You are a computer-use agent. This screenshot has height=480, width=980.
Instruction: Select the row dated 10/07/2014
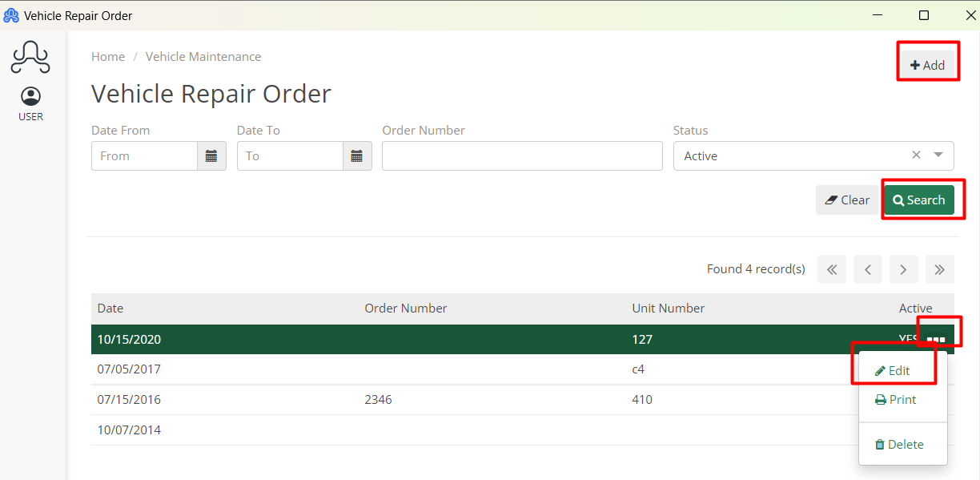(x=523, y=430)
